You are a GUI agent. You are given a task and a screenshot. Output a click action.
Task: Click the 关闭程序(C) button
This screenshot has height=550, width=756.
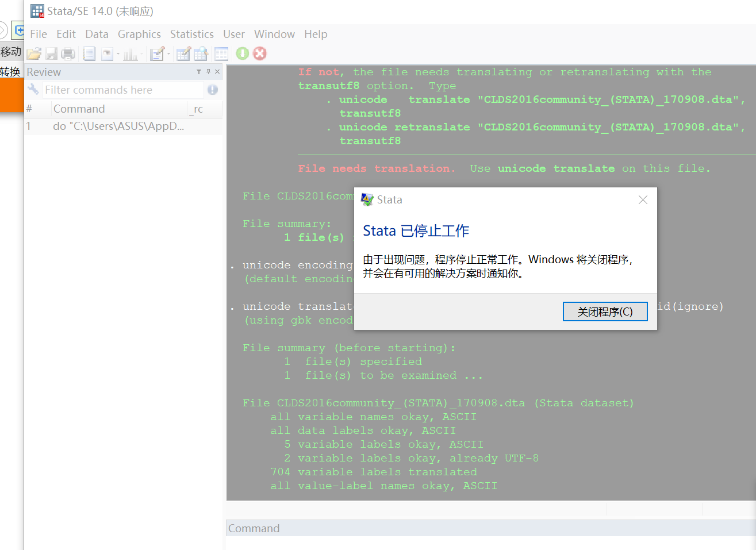point(605,311)
